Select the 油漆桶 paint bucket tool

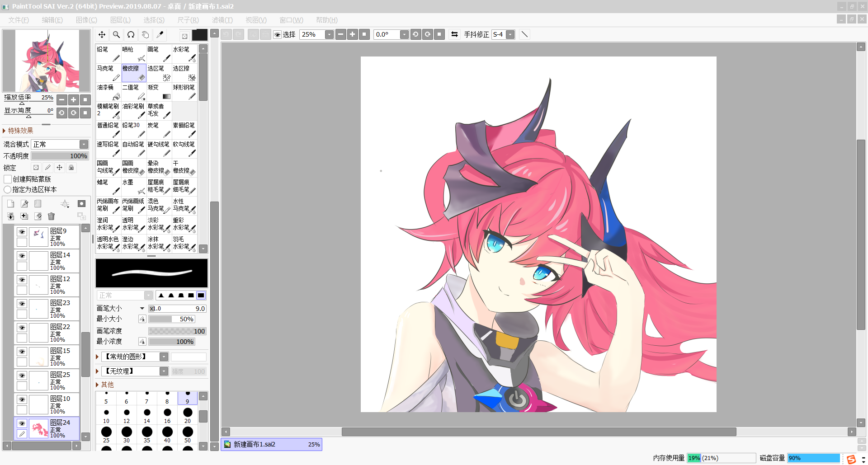tap(108, 92)
